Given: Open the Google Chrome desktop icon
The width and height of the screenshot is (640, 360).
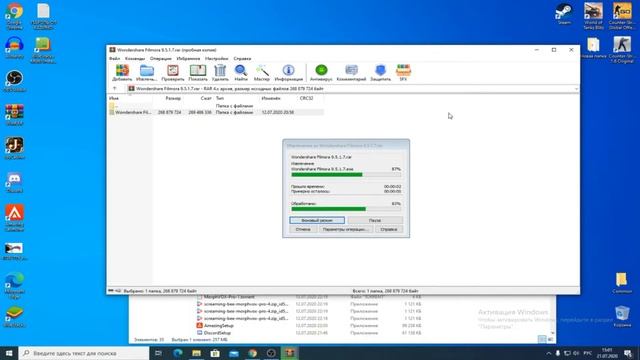Looking at the screenshot, I should 15,16.
